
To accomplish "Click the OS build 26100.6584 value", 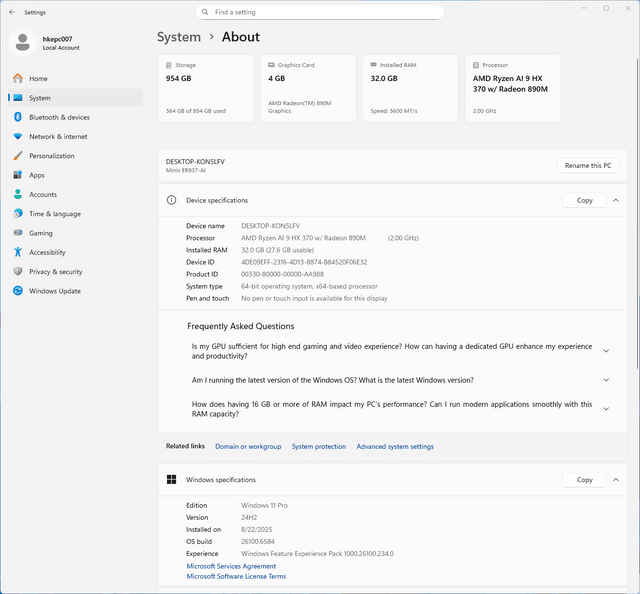I will tap(258, 541).
